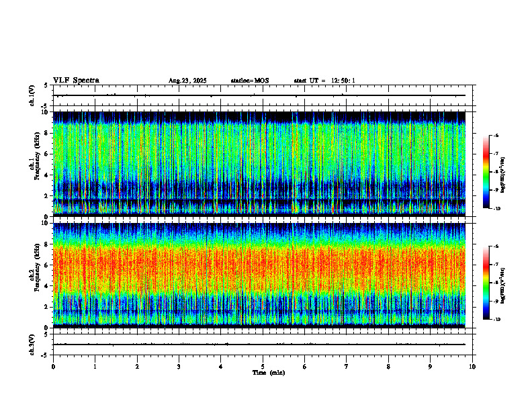
Task: Click the "Time (min)" x-axis label
Action: 269,373
